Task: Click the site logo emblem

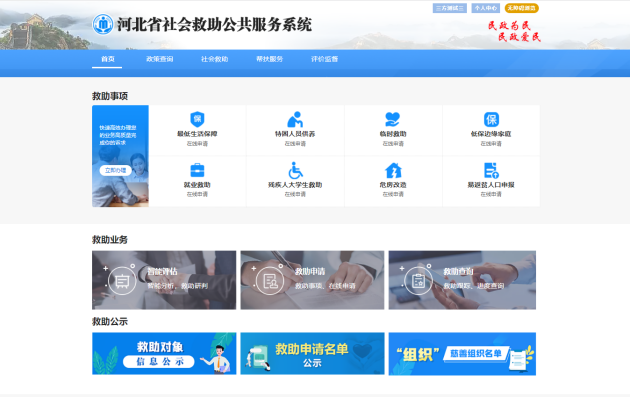Action: [103, 24]
